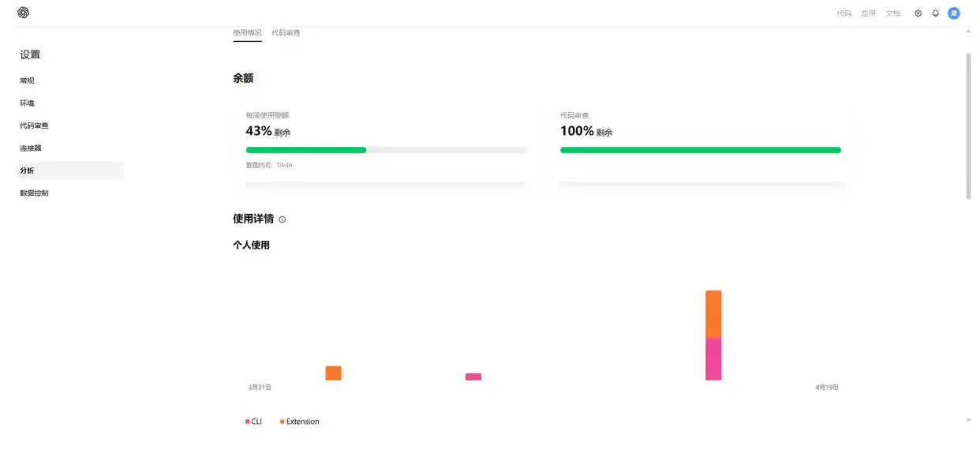The height and width of the screenshot is (465, 980).
Task: Open the user avatar menu
Action: click(954, 13)
